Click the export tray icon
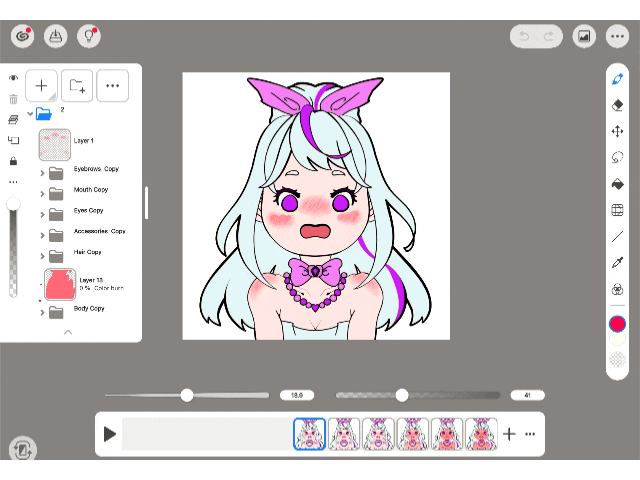The width and height of the screenshot is (640, 480). (x=56, y=36)
